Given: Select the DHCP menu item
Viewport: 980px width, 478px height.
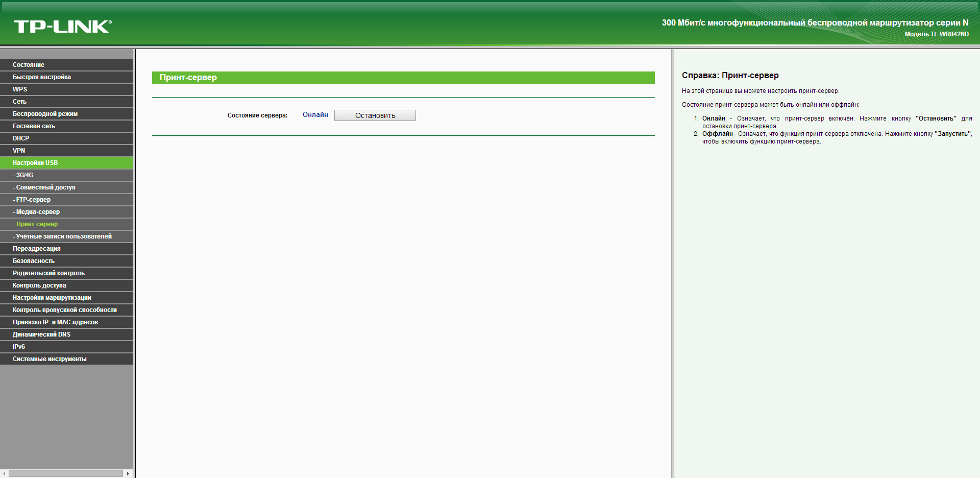Looking at the screenshot, I should 66,138.
